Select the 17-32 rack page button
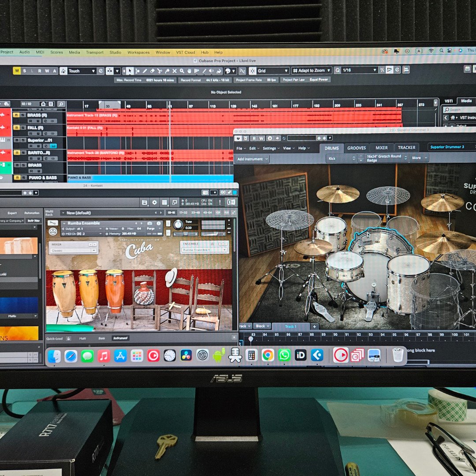 click(183, 212)
